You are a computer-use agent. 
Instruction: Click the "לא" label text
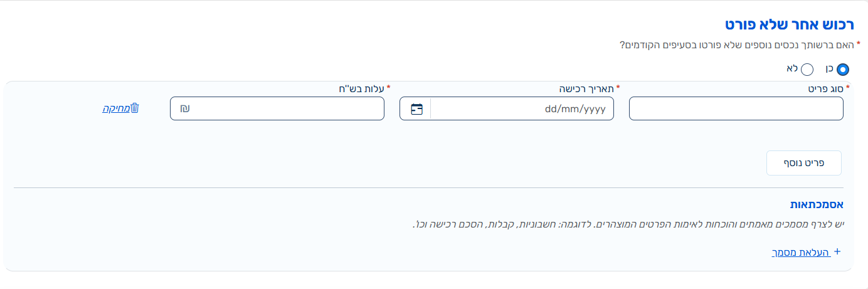[x=792, y=68]
